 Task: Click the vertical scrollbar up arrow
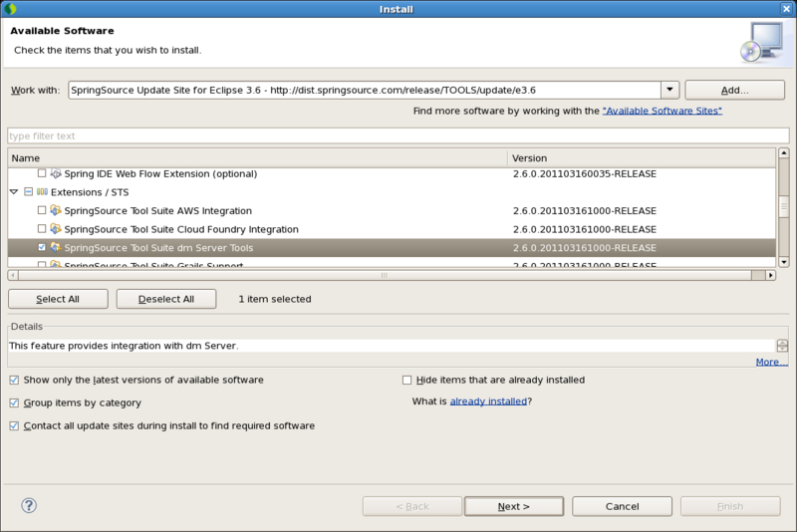[784, 153]
